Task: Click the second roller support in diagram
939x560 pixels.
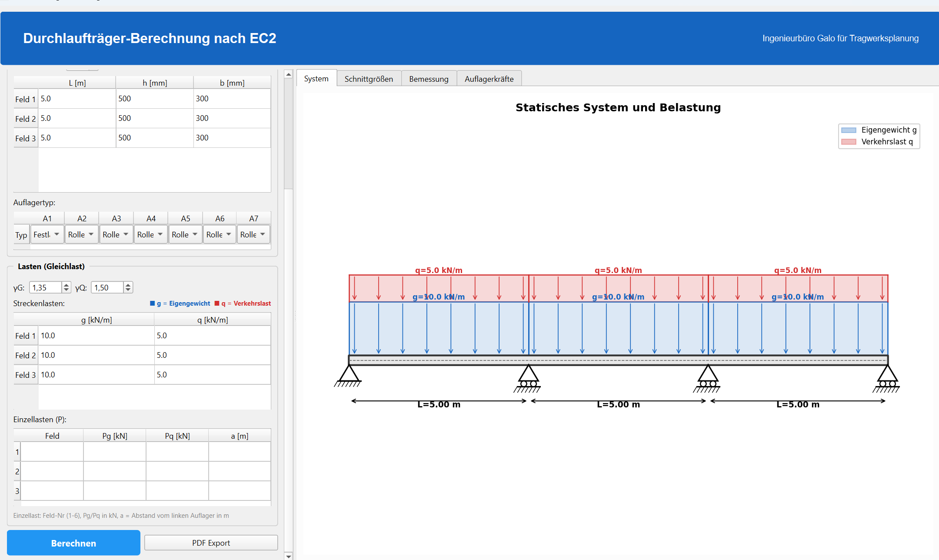Action: click(528, 379)
